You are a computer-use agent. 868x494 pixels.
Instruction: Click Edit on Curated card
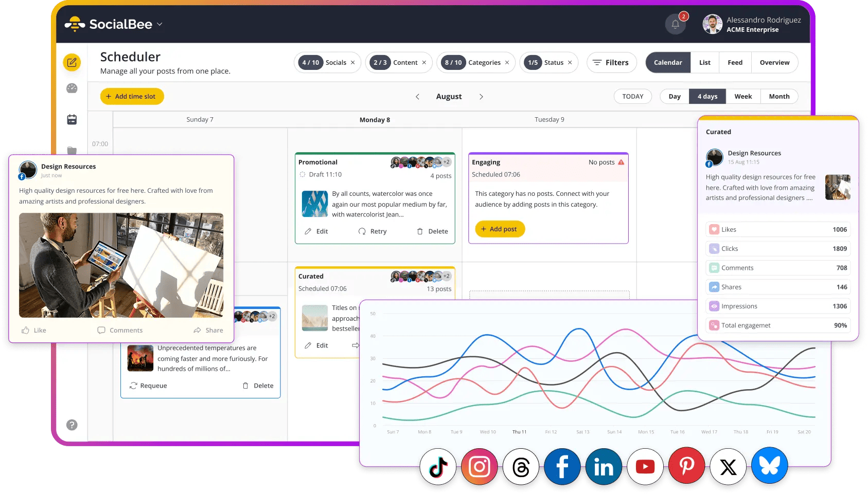coord(316,345)
